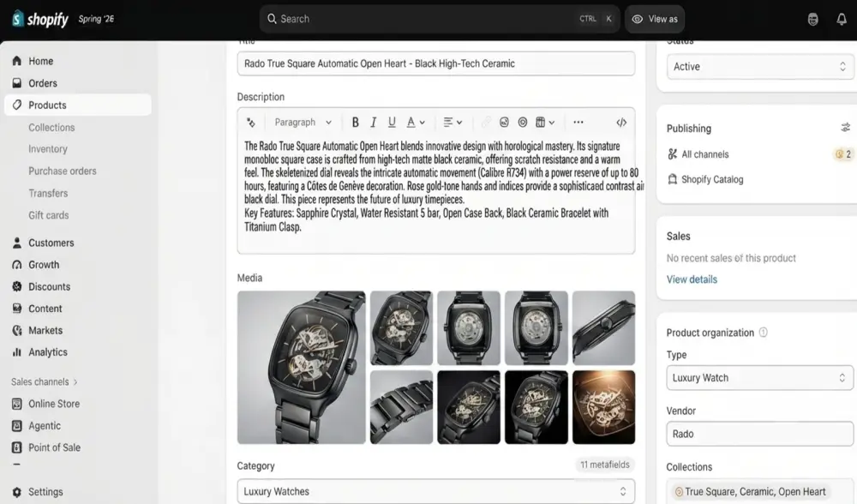Screen dimensions: 857x504
Task: Click the Online Store icon
Action: click(x=17, y=404)
